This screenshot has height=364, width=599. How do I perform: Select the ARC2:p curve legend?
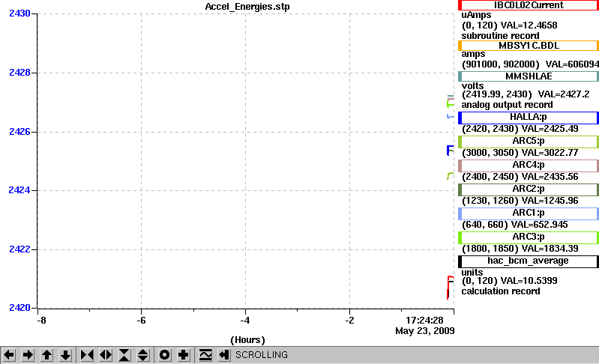(x=529, y=189)
